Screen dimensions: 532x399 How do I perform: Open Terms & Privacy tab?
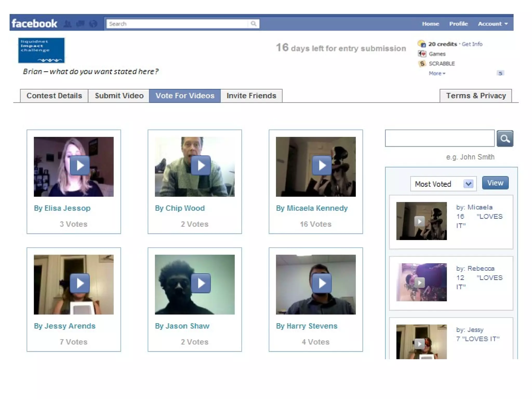pos(476,96)
